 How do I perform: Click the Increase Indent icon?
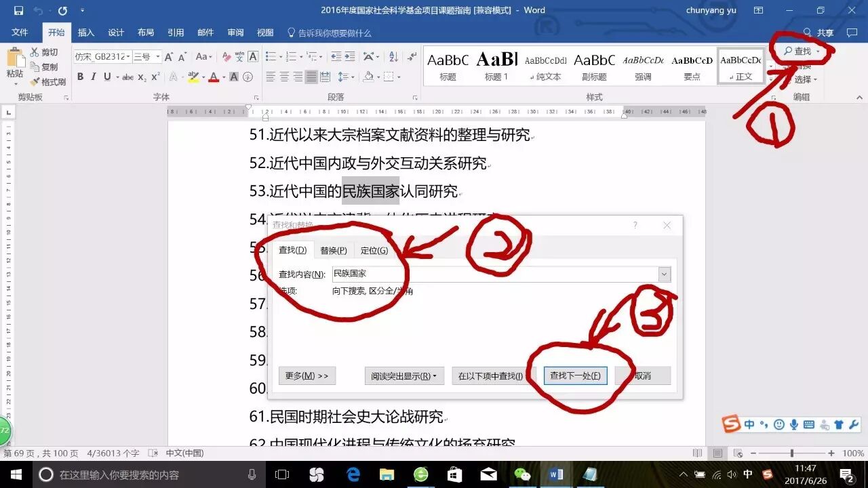coord(351,57)
